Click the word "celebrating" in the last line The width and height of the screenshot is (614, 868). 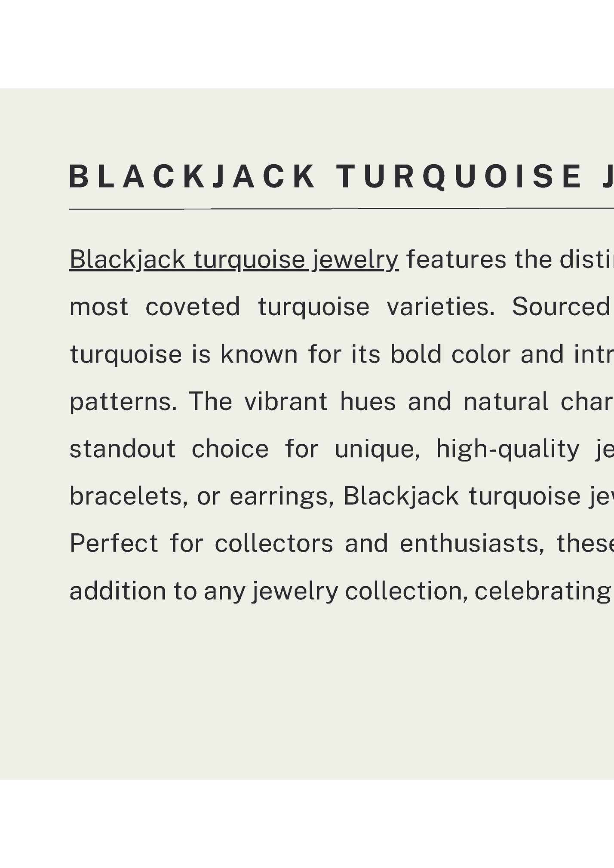pyautogui.click(x=543, y=591)
